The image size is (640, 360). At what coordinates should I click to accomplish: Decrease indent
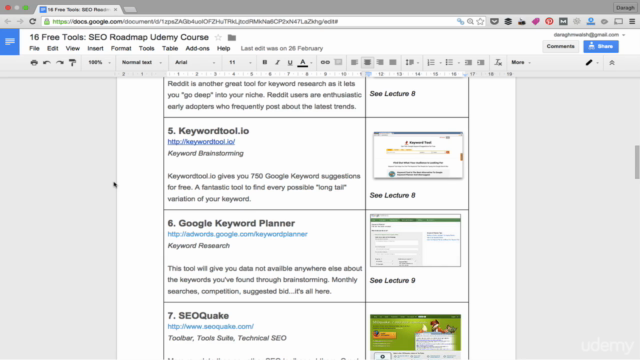pos(468,62)
